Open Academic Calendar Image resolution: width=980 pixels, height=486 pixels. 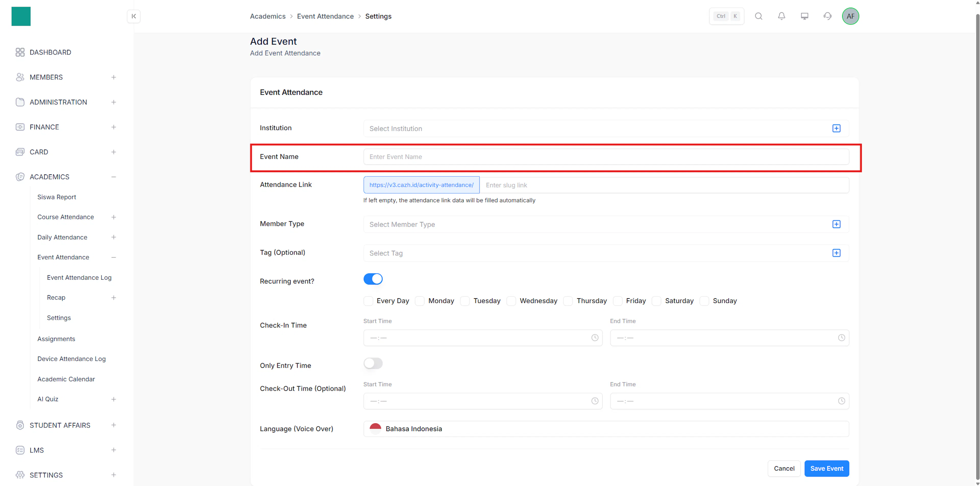pyautogui.click(x=66, y=379)
